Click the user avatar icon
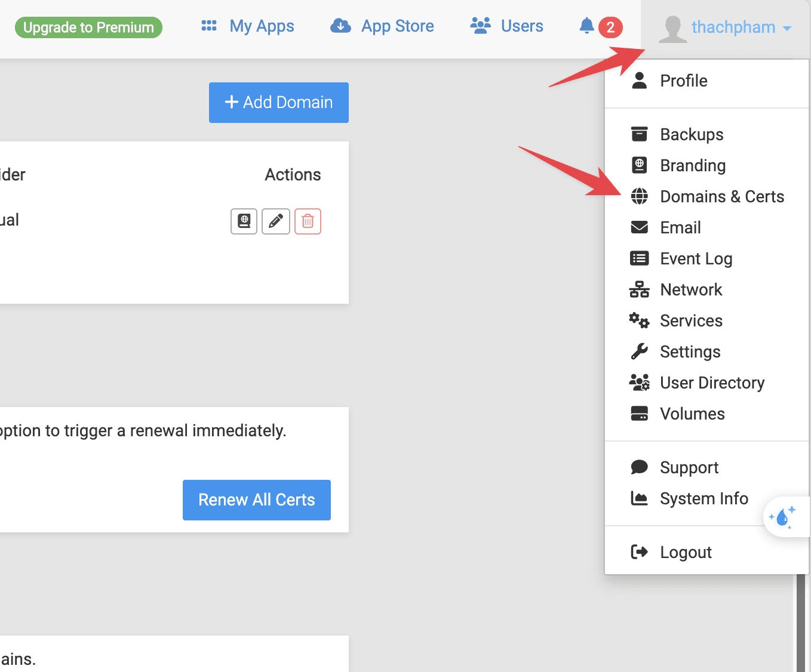 pyautogui.click(x=672, y=27)
